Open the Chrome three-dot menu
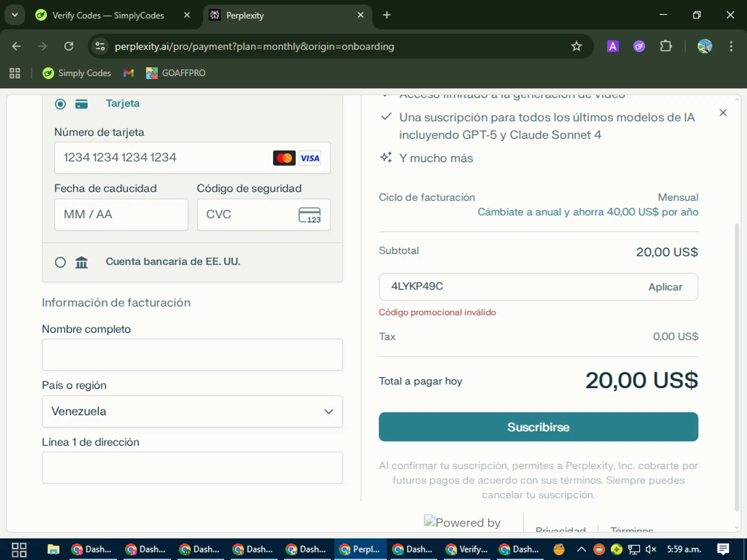Image resolution: width=747 pixels, height=560 pixels. coord(731,46)
